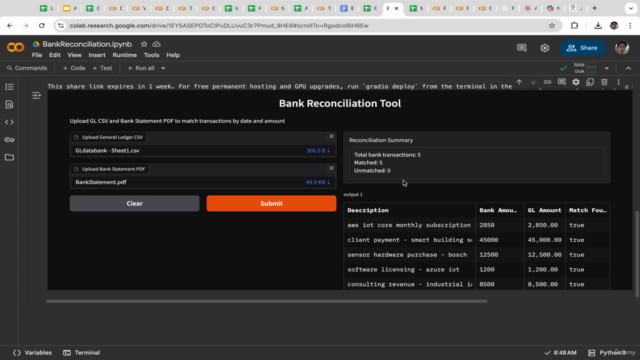Copy link to cell icon
Screen dimensions: 640x360
(547, 82)
